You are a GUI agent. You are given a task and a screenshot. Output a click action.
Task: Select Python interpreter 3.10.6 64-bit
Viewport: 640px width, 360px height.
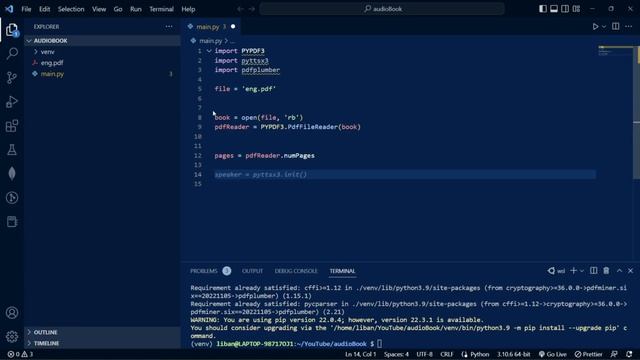pyautogui.click(x=513, y=354)
